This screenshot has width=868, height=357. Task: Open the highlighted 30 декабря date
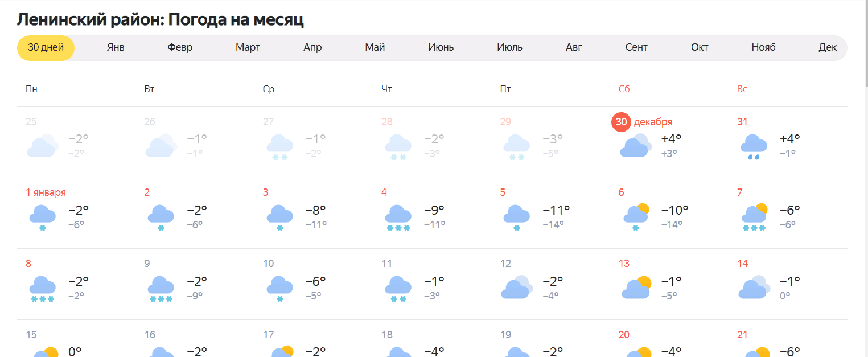(621, 122)
